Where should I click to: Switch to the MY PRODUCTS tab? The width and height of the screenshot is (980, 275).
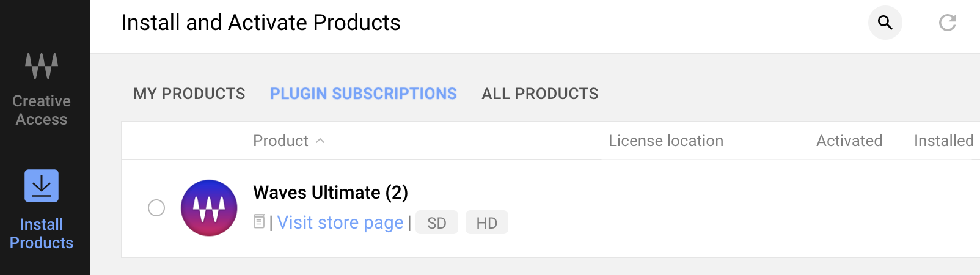[x=189, y=94]
